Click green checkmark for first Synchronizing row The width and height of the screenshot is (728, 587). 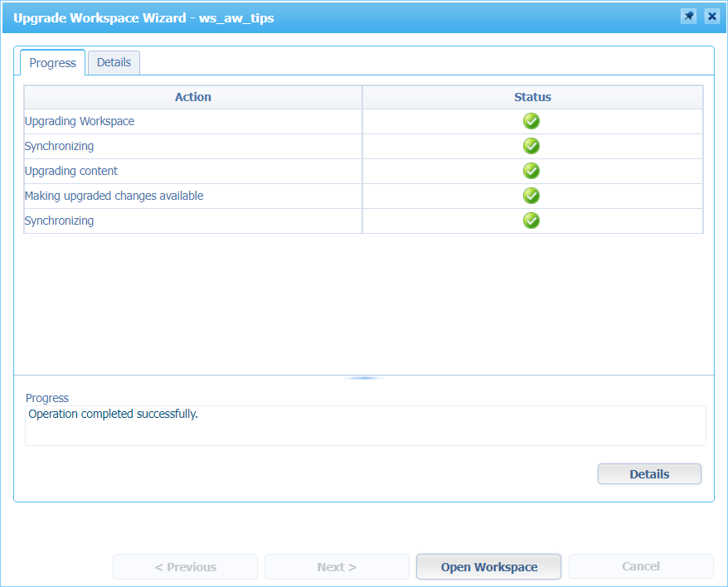[531, 147]
